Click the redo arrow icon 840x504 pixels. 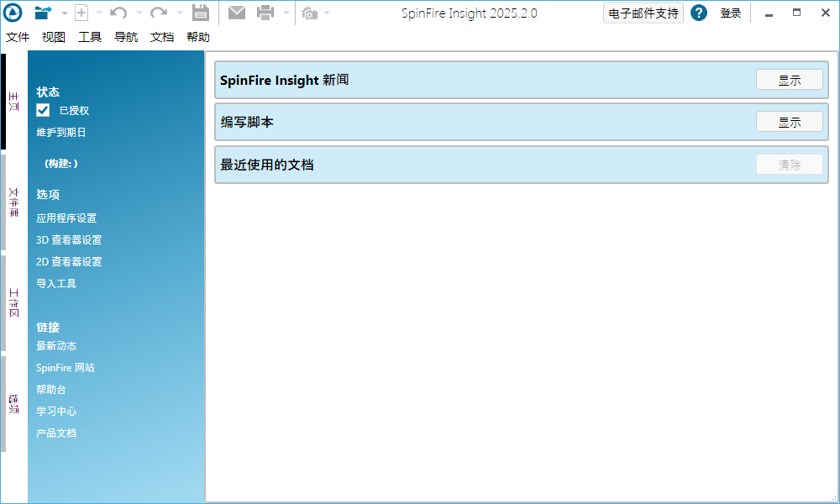click(159, 13)
